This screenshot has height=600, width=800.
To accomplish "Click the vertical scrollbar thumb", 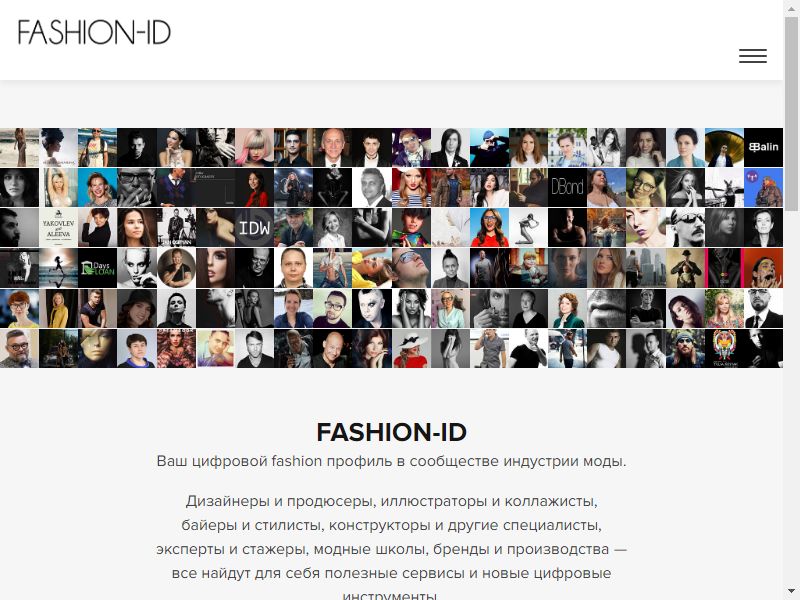I will pos(791,113).
